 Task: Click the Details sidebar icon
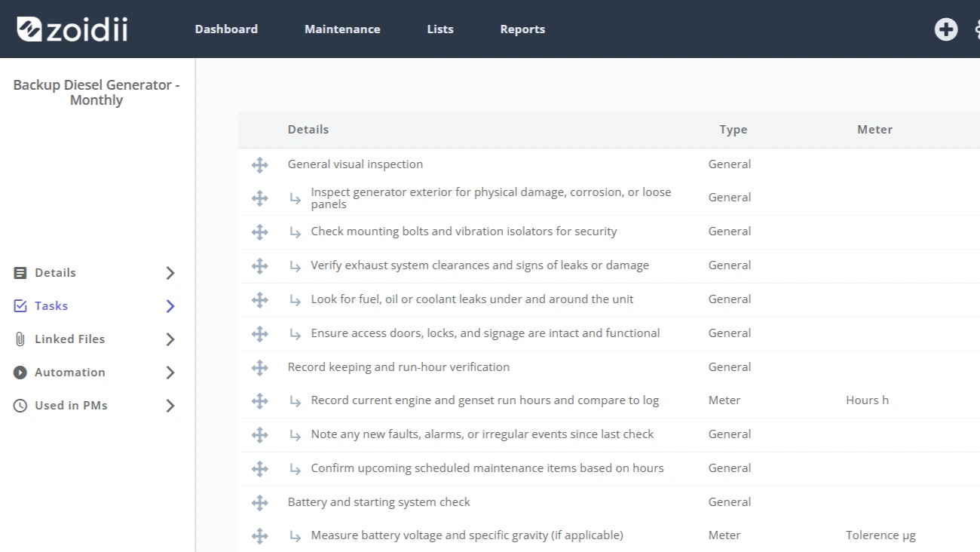coord(20,273)
